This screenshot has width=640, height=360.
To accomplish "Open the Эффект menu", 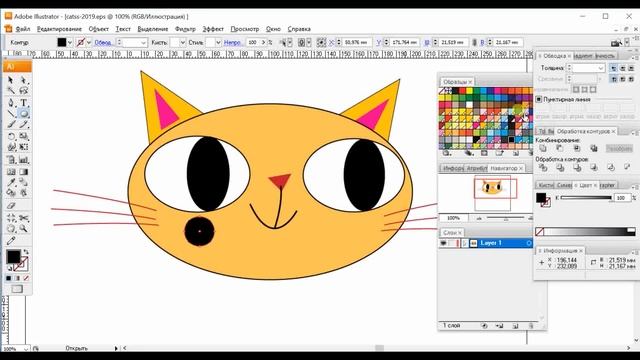I will click(213, 29).
